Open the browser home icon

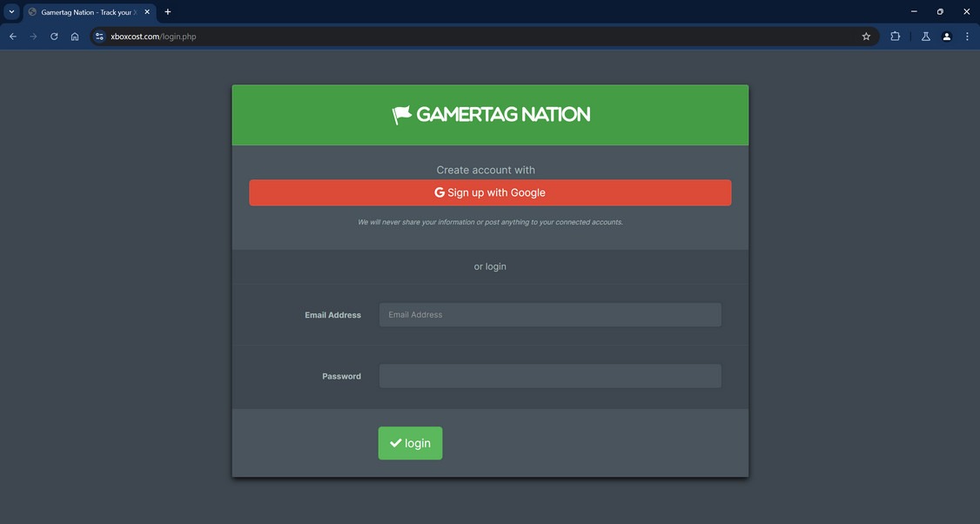[74, 37]
